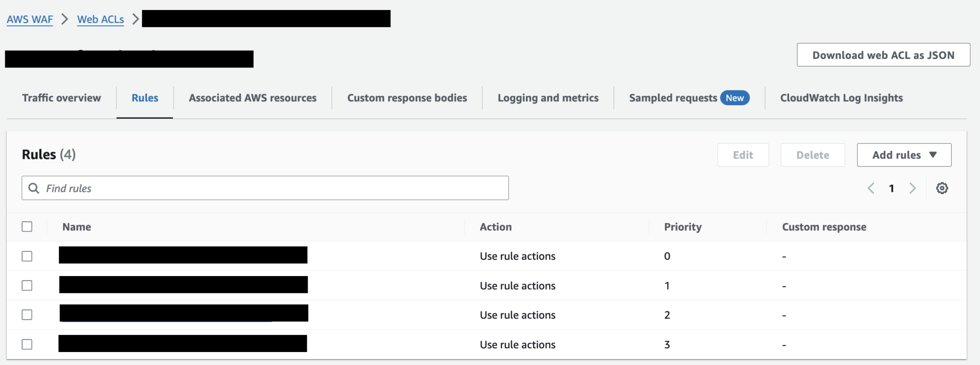Click the New badge on Sampled requests
The height and width of the screenshot is (365, 980).
point(735,98)
